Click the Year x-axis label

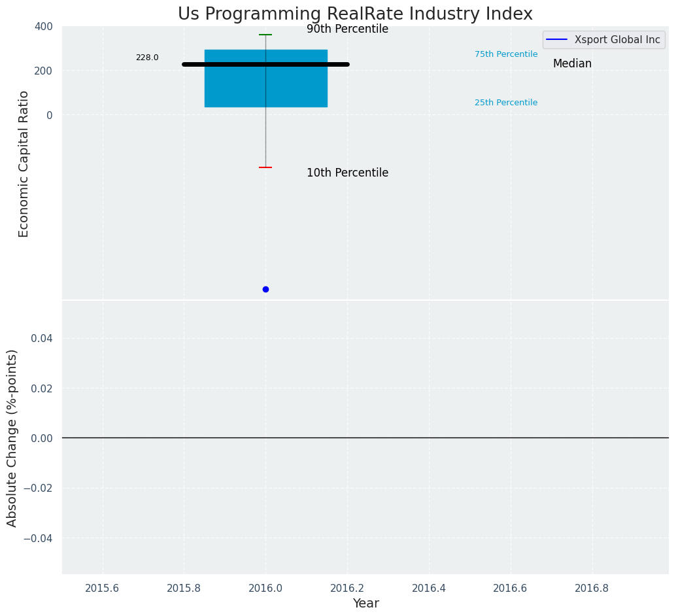point(365,604)
